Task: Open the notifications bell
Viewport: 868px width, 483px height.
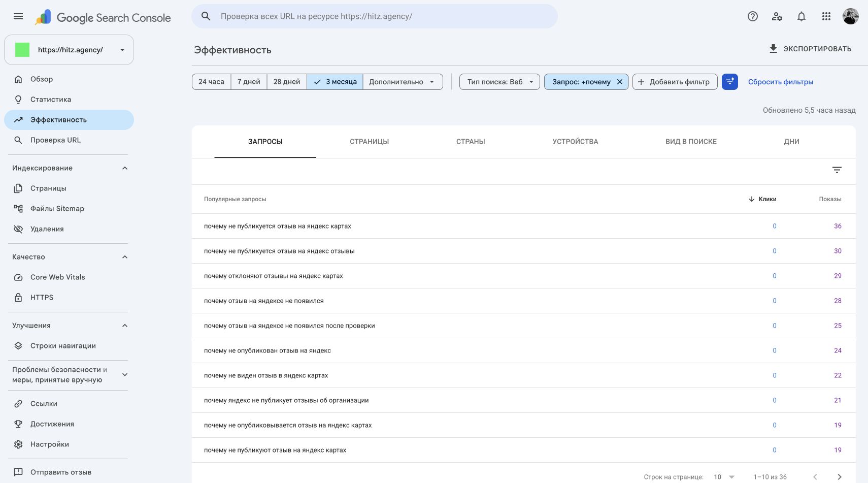Action: [x=802, y=16]
